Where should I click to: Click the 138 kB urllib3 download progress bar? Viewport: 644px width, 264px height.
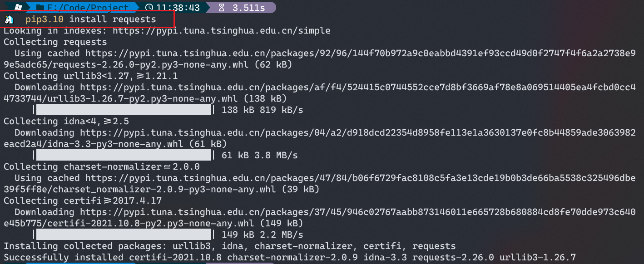pyautogui.click(x=124, y=110)
